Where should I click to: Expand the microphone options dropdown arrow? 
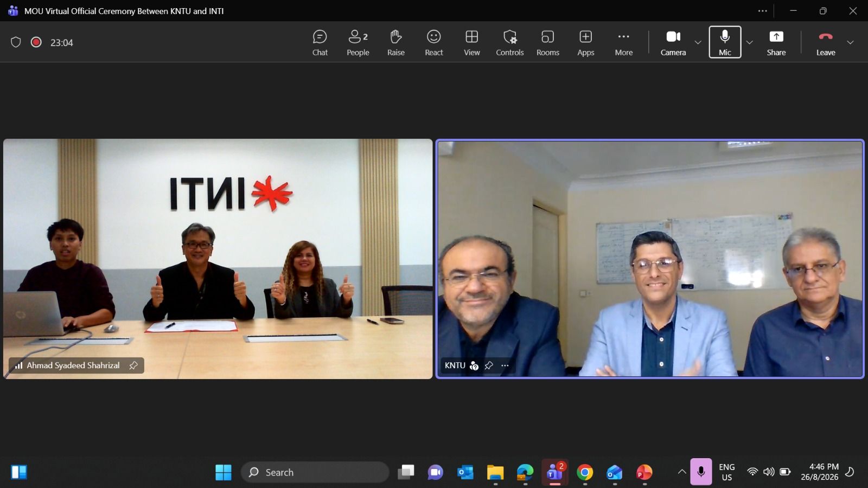tap(750, 42)
